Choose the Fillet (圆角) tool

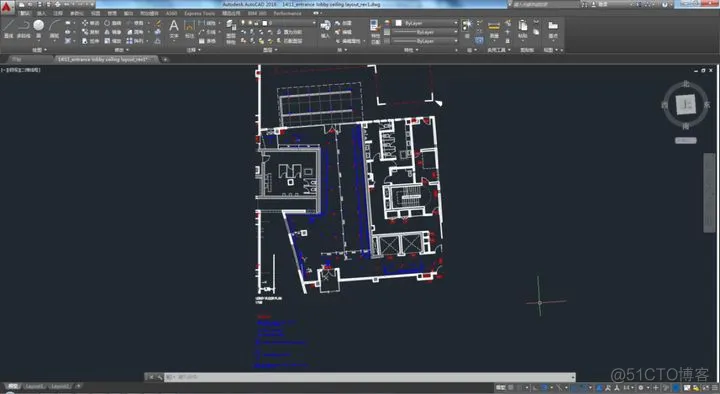[x=135, y=32]
